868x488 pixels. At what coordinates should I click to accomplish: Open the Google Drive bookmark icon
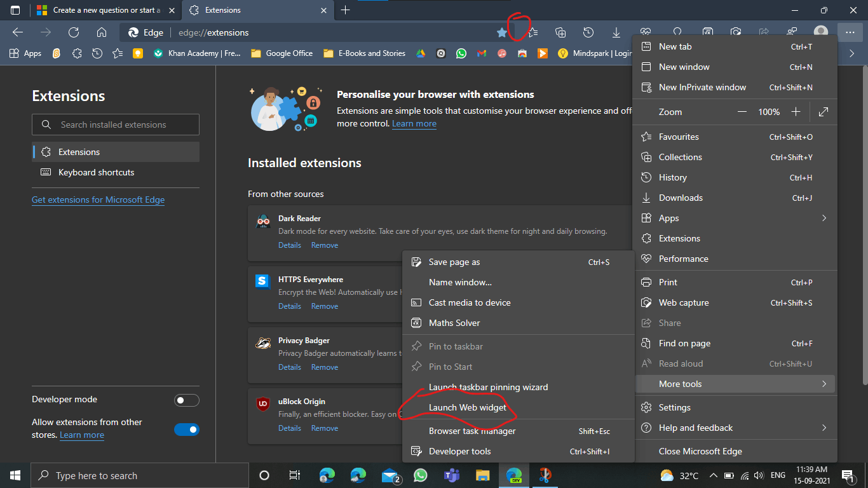point(421,53)
